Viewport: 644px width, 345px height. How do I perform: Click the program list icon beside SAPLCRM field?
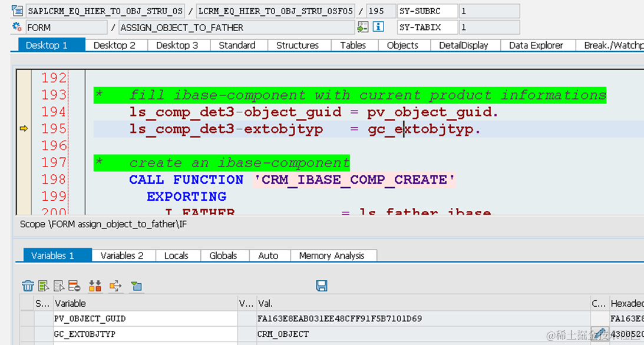17,11
